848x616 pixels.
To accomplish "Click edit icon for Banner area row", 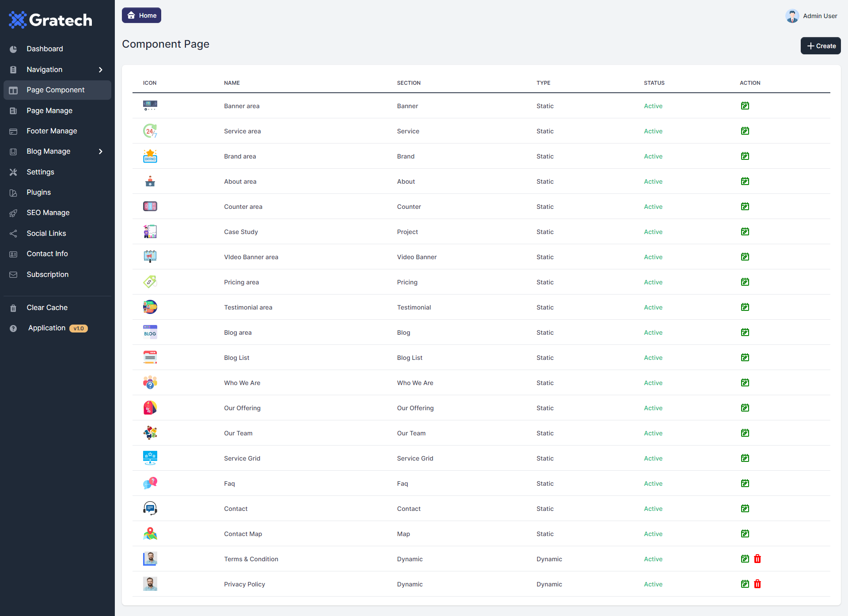I will 745,106.
